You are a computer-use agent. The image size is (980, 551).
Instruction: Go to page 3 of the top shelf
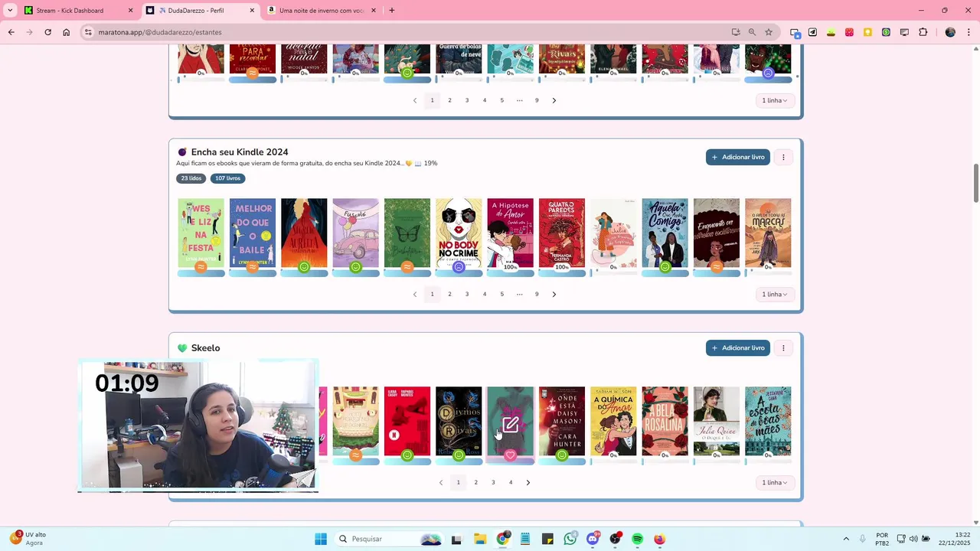pyautogui.click(x=467, y=100)
